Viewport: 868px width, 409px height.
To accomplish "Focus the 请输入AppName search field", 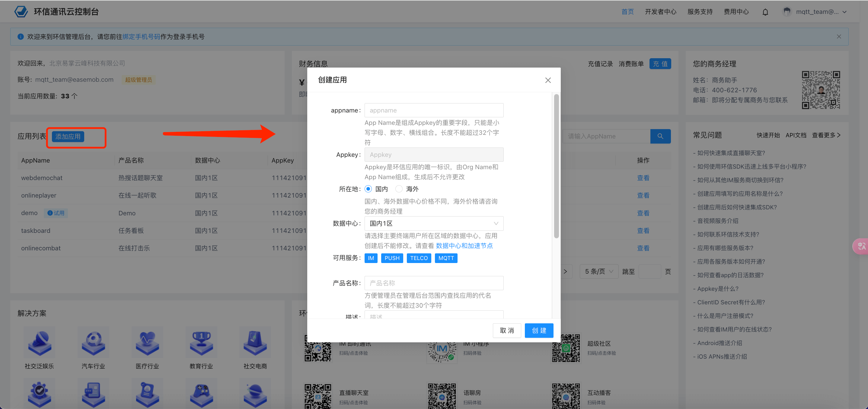I will tap(607, 136).
